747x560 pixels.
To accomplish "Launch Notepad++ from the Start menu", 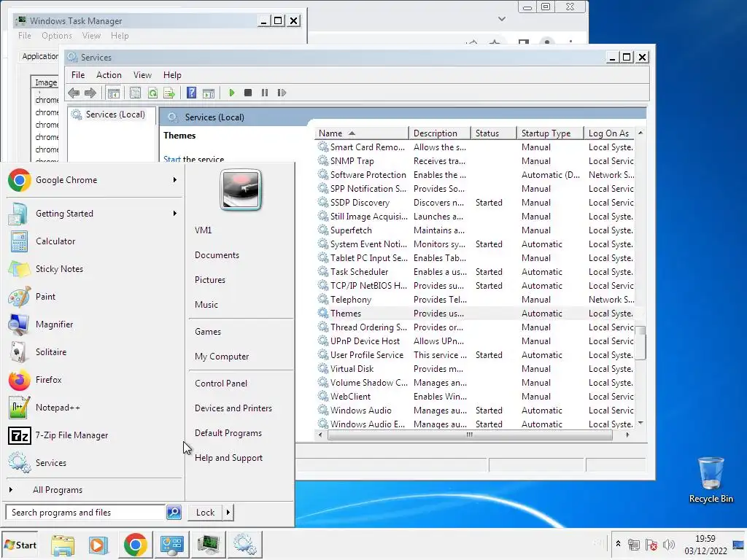I will (94, 408).
